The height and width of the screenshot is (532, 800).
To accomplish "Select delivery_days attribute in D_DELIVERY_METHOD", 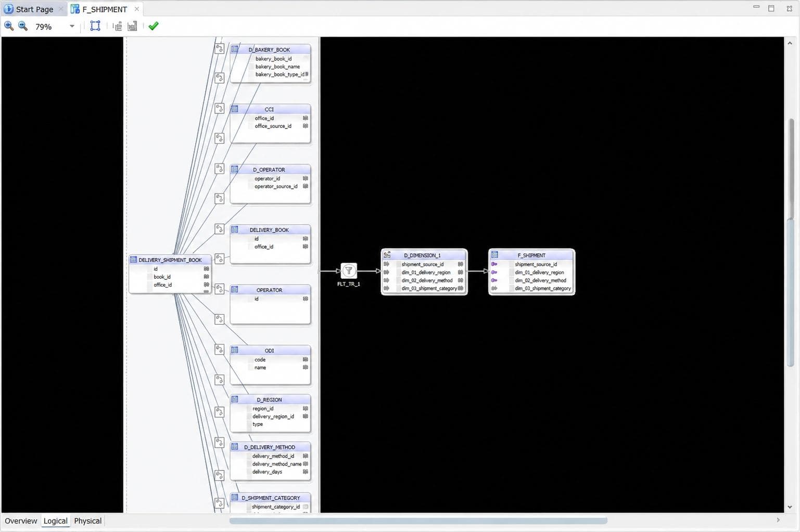I will (267, 472).
